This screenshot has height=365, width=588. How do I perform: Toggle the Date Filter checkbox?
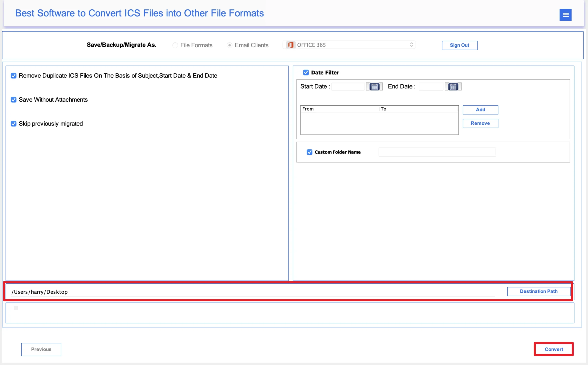(306, 73)
